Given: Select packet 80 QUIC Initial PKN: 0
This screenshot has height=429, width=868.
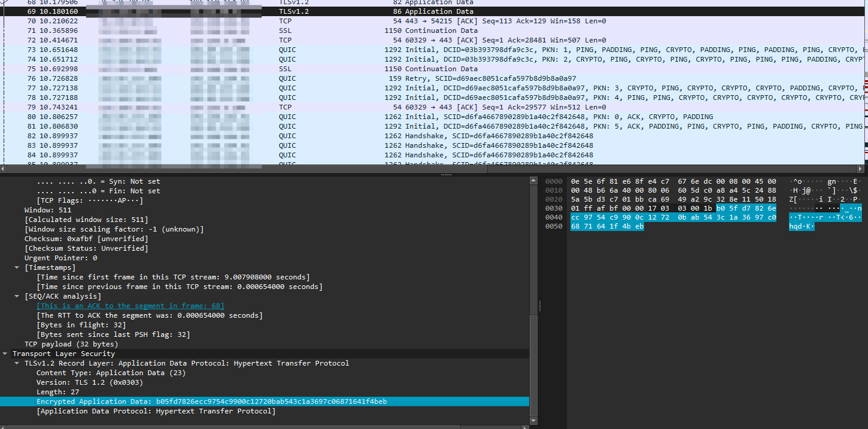Looking at the screenshot, I should [431, 117].
